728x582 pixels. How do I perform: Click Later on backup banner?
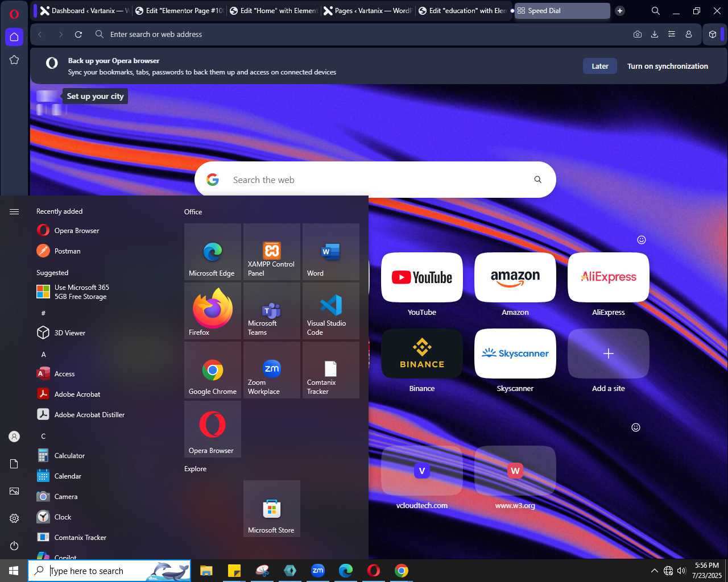[600, 66]
